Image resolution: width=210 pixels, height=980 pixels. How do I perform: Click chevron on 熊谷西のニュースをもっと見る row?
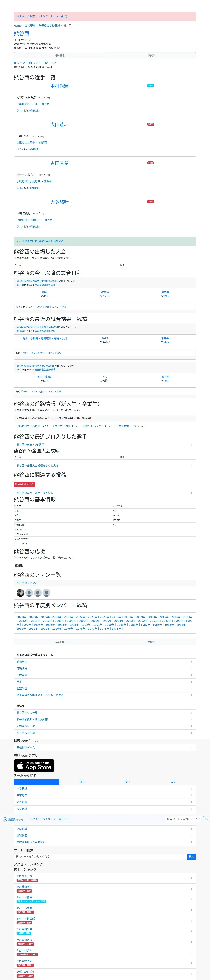click(191, 493)
